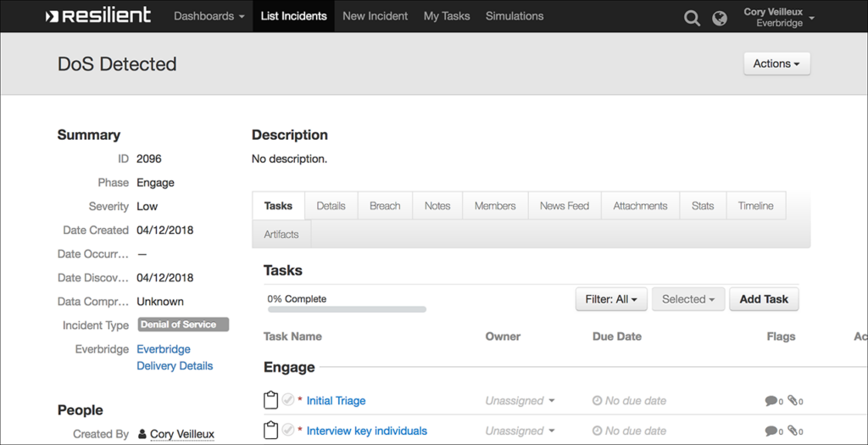Sort by Due Date column header

[x=617, y=337]
